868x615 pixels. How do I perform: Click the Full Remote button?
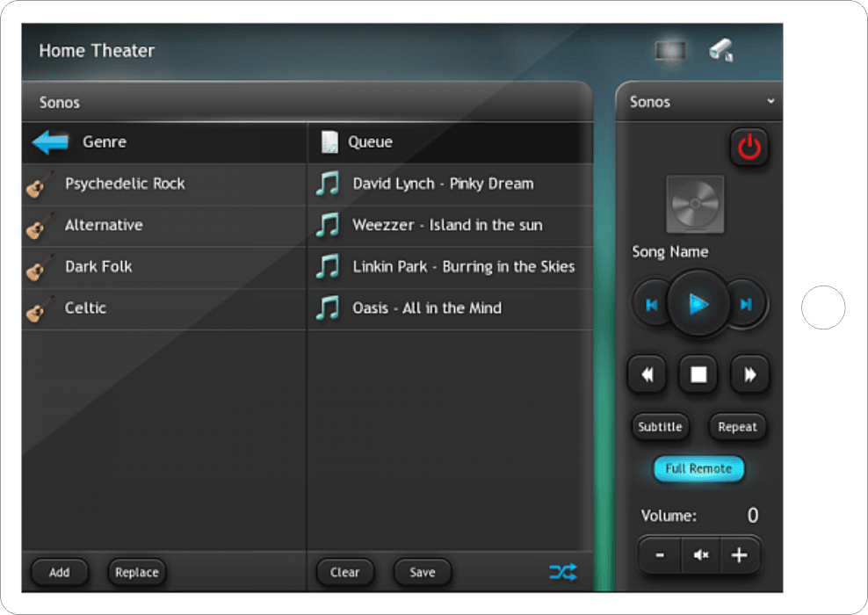click(x=698, y=469)
